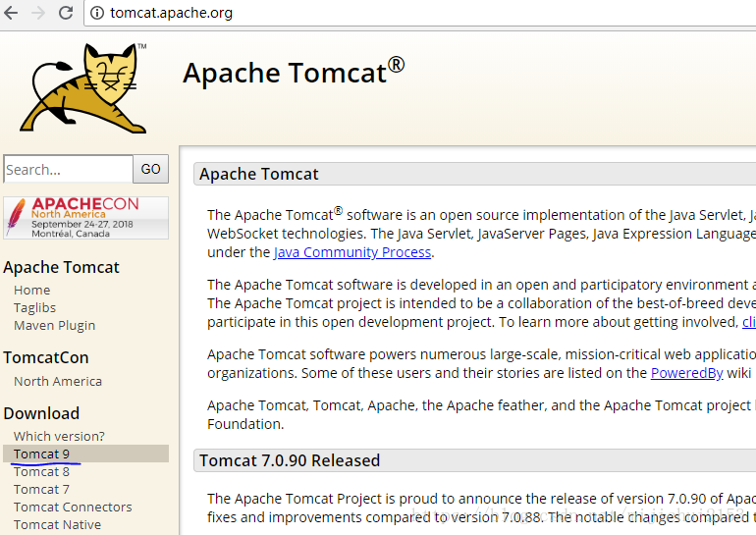
Task: Click the Download sidebar heading
Action: point(41,413)
